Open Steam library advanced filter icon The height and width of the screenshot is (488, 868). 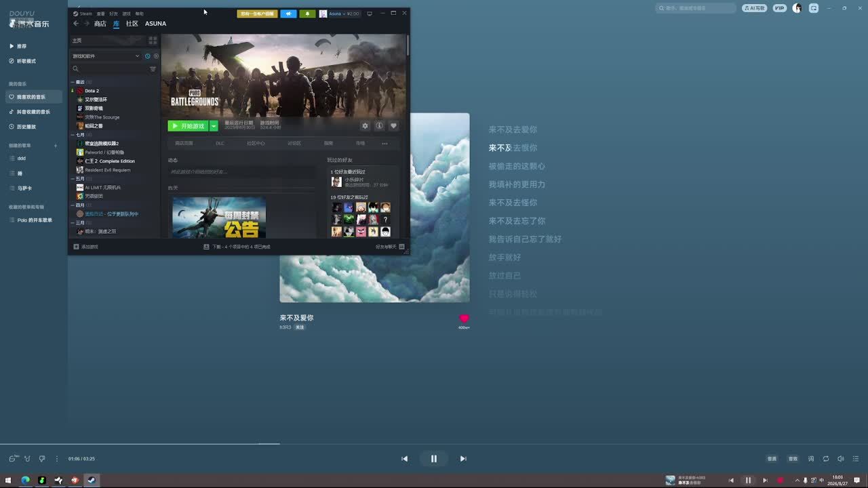153,69
